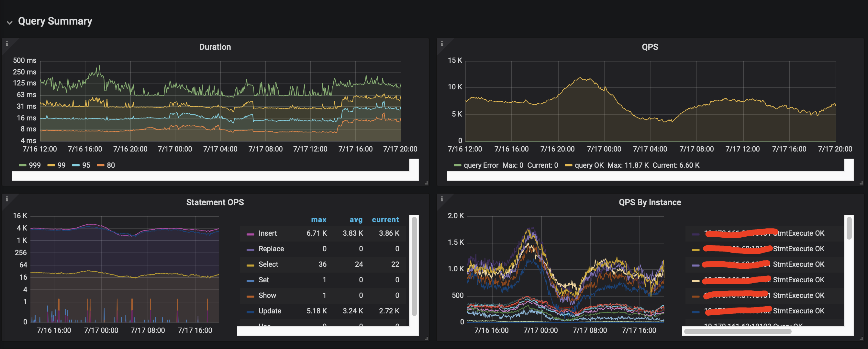Toggle the Replace series in legend
The height and width of the screenshot is (349, 868).
(271, 249)
